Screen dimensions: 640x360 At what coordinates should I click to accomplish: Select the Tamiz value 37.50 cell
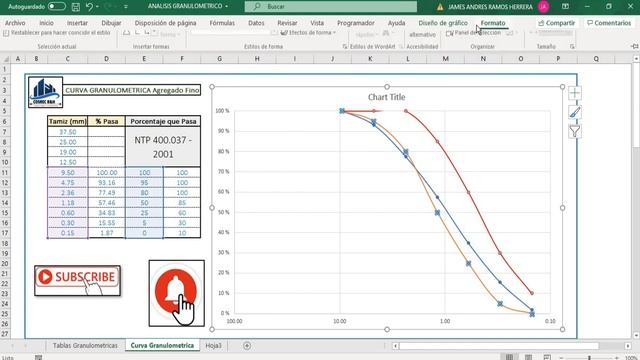tap(67, 132)
